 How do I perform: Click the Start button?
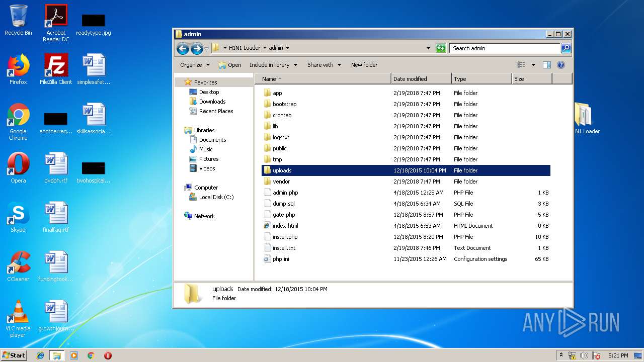pos(14,355)
